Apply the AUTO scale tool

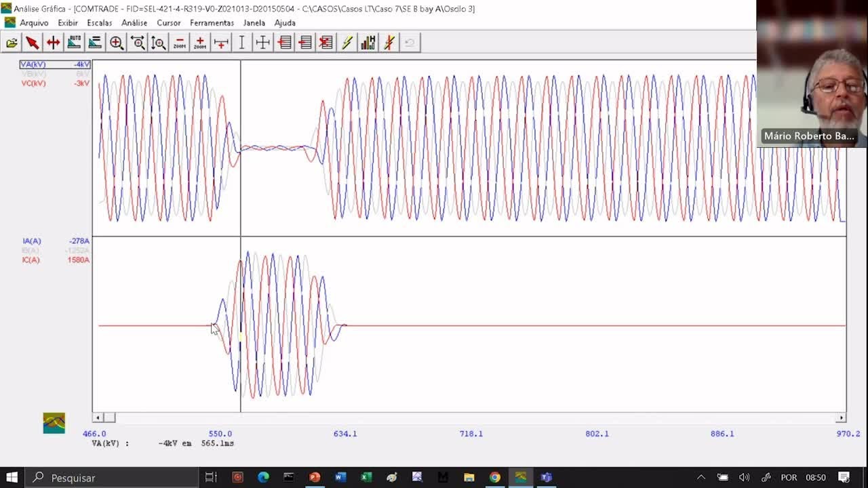pos(74,43)
